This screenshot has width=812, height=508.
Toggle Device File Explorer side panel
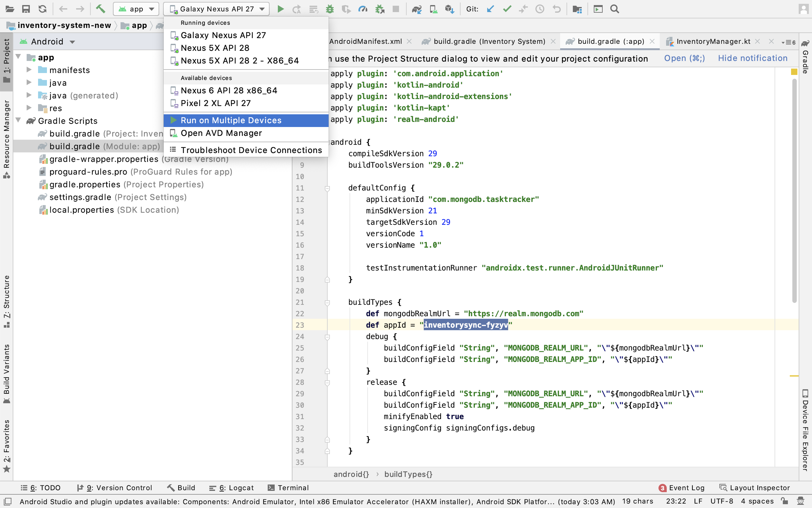pos(805,430)
